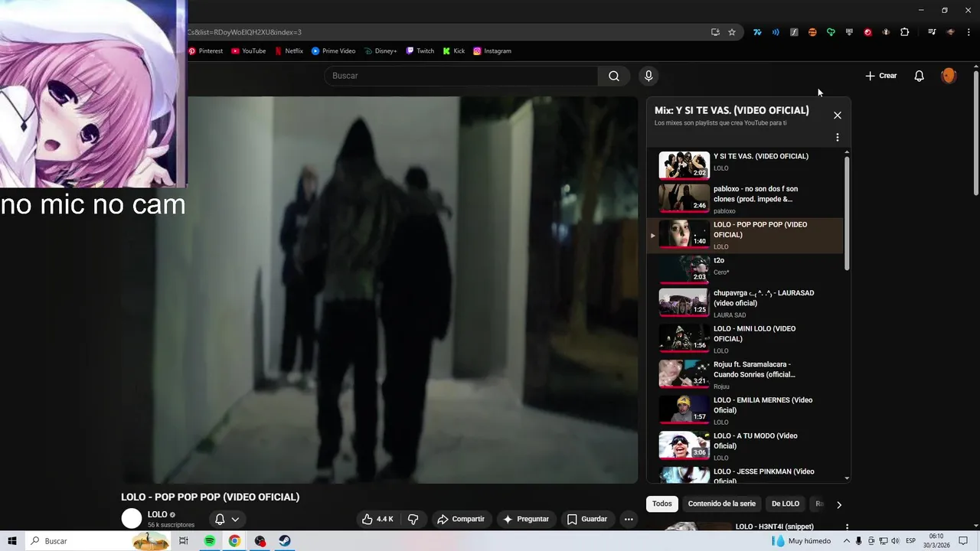Open Steam from the taskbar
Screen dimensions: 980x551
click(x=284, y=541)
